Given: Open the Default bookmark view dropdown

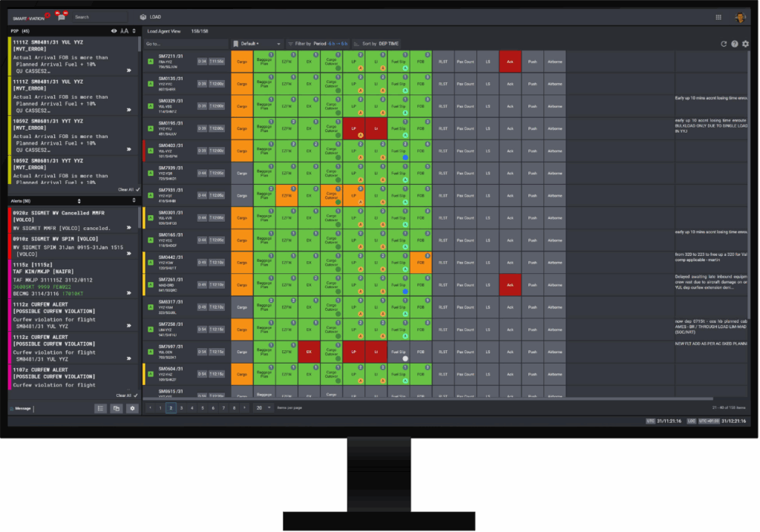Looking at the screenshot, I should click(257, 44).
